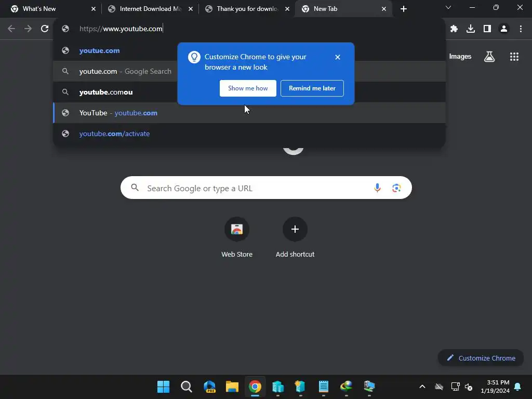Start voice search with microphone icon
Viewport: 532px width, 399px height.
(x=377, y=188)
